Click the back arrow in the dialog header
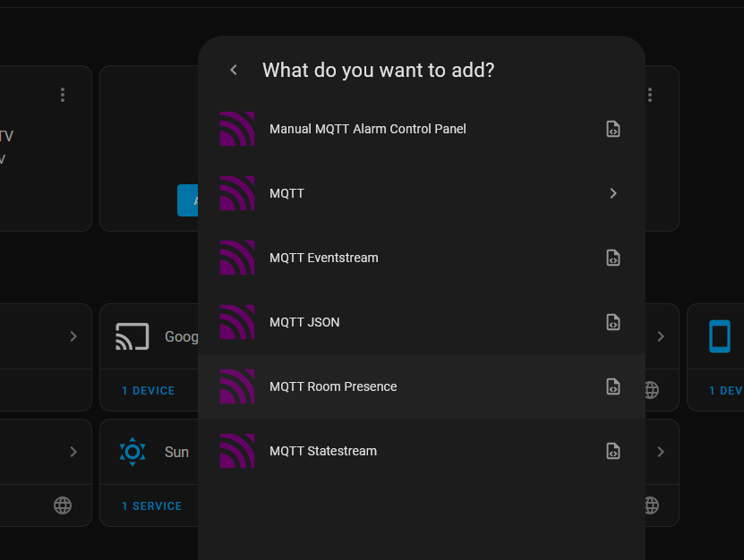The height and width of the screenshot is (560, 744). pos(233,69)
